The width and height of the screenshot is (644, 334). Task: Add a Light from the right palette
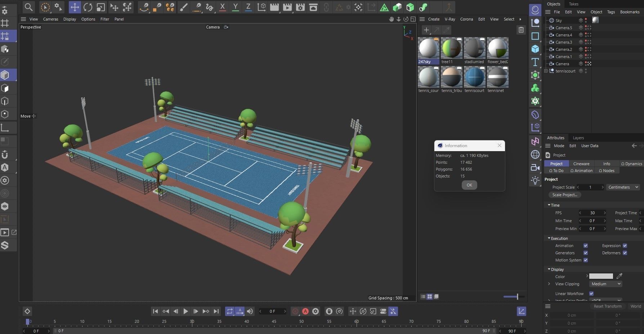pos(535,180)
